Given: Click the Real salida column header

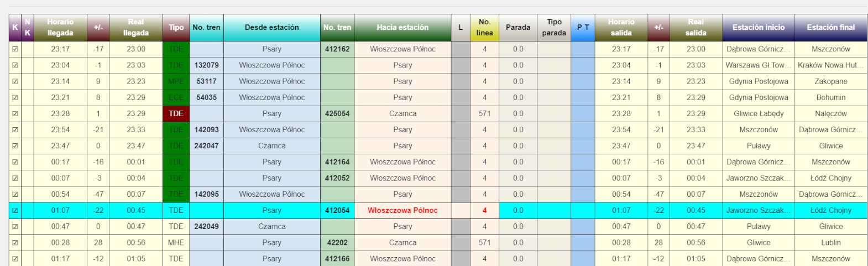Looking at the screenshot, I should [696, 27].
